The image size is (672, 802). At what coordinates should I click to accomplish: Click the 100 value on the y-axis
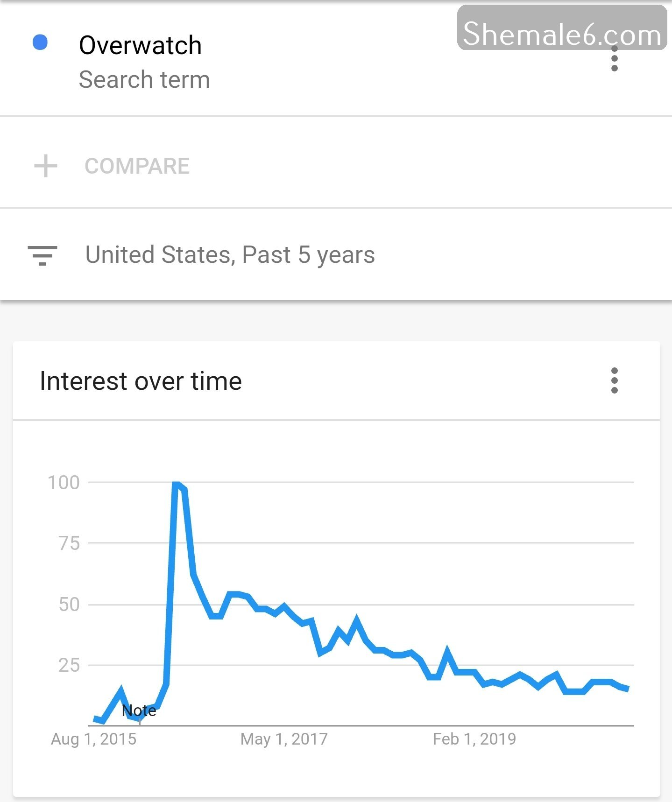coord(64,483)
